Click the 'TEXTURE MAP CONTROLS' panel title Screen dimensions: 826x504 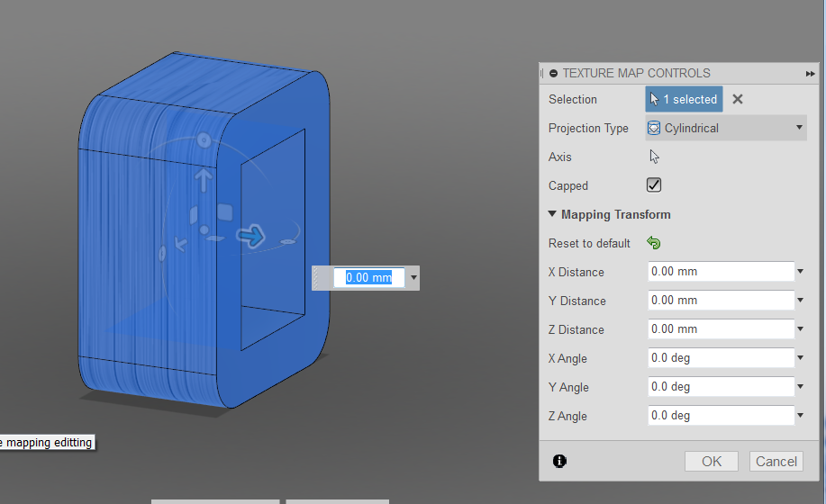coord(636,73)
